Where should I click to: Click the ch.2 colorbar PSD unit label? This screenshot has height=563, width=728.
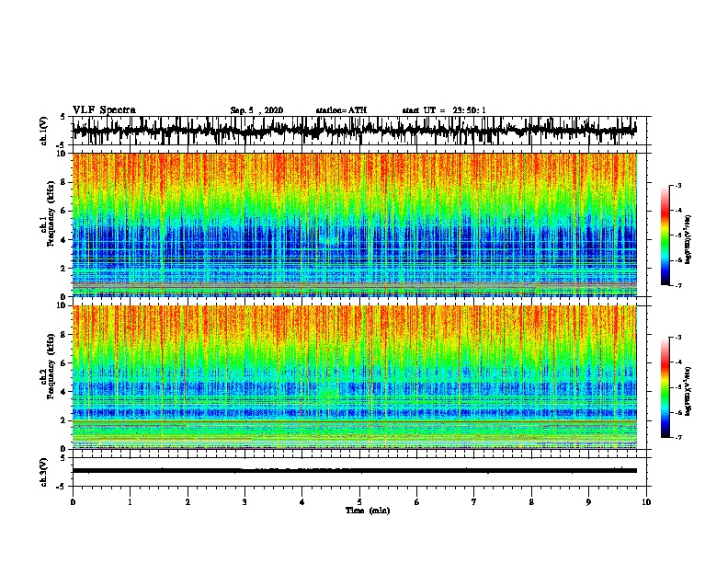pyautogui.click(x=688, y=391)
